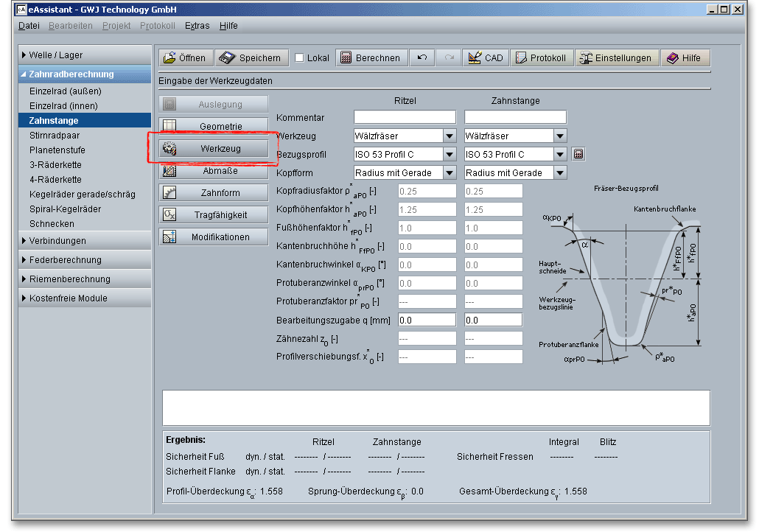Click the Öffnen folder toolbar button
759x532 pixels.
pyautogui.click(x=186, y=58)
